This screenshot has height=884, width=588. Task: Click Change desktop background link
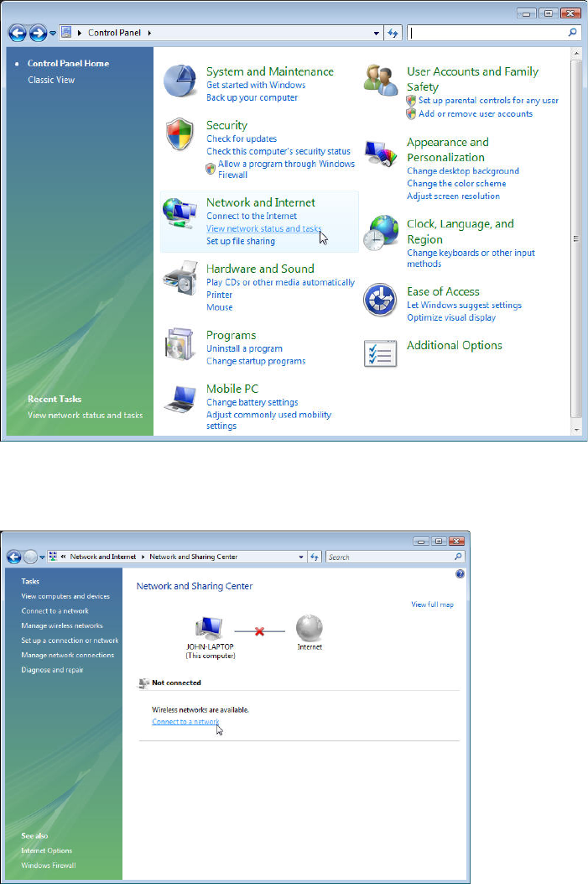coord(463,170)
